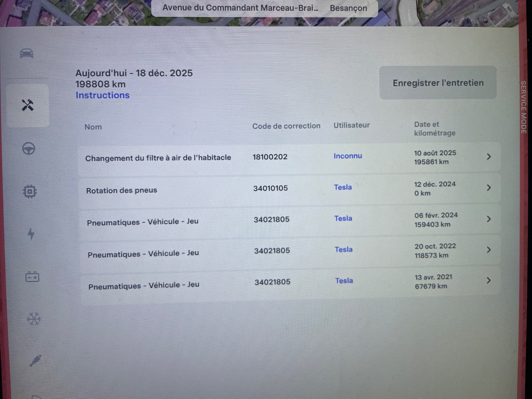The width and height of the screenshot is (532, 399).
Task: Click the Date et kilométrage column header
Action: pyautogui.click(x=434, y=129)
